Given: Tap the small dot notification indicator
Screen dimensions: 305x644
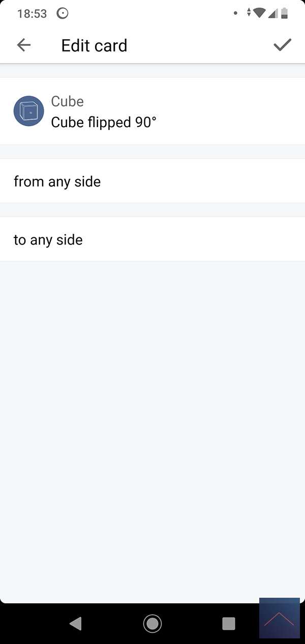Looking at the screenshot, I should pos(235,14).
